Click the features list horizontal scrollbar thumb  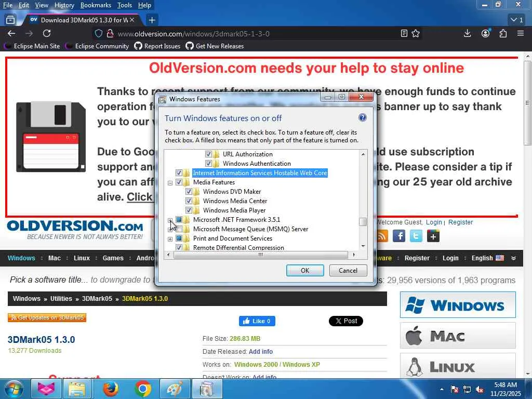[261, 255]
